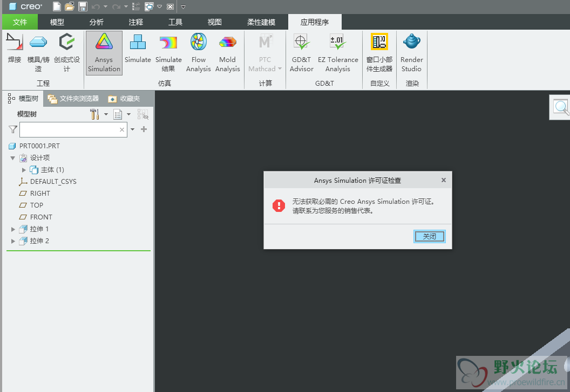
Task: Open the 模具/铸造 mold application
Action: 38,53
